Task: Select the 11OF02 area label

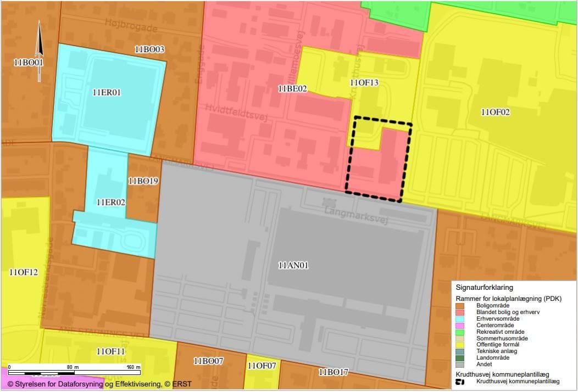Action: tap(495, 113)
